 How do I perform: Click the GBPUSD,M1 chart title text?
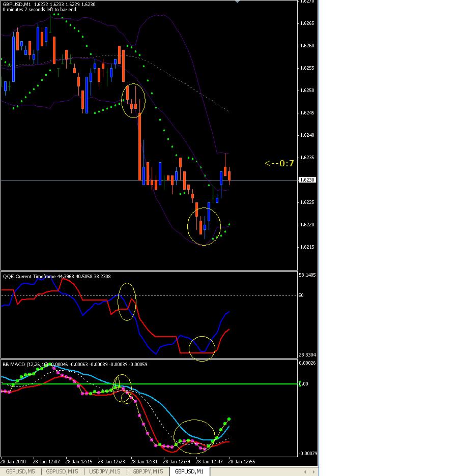tap(17, 5)
